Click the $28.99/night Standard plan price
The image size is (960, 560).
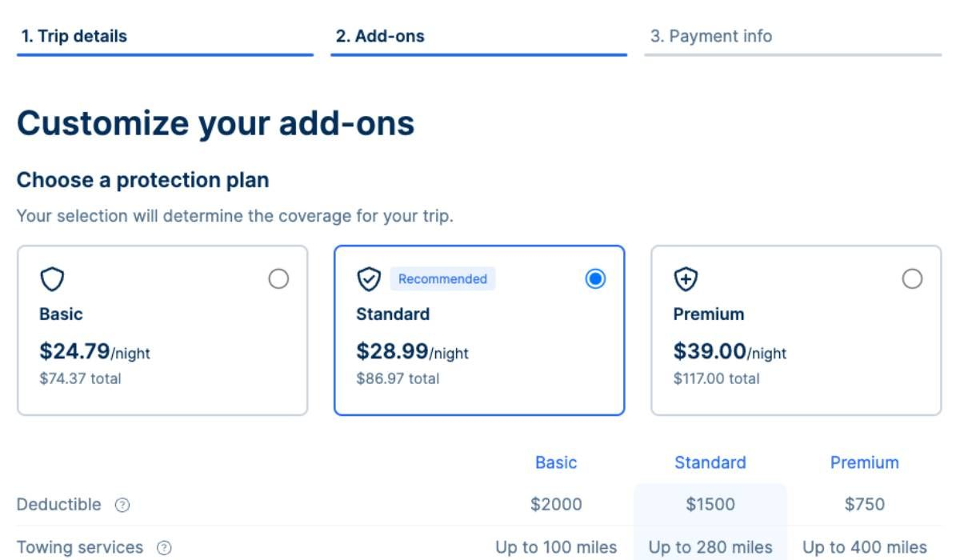point(412,352)
